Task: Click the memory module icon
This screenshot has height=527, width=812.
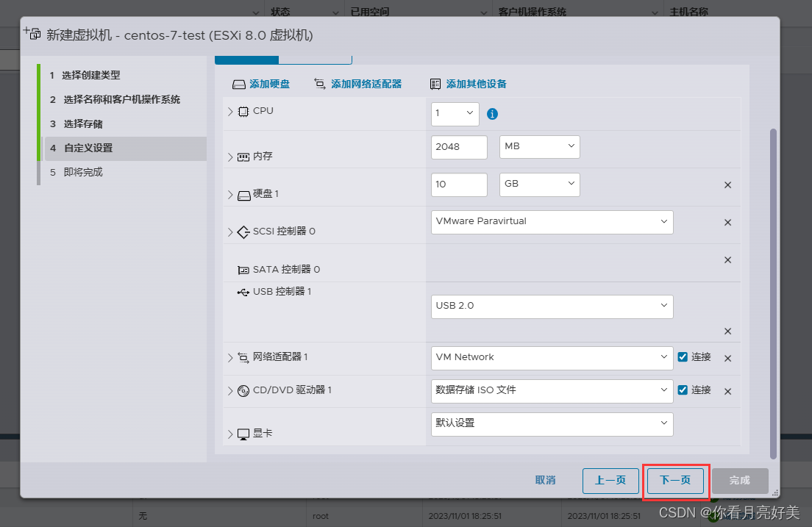Action: [x=243, y=157]
